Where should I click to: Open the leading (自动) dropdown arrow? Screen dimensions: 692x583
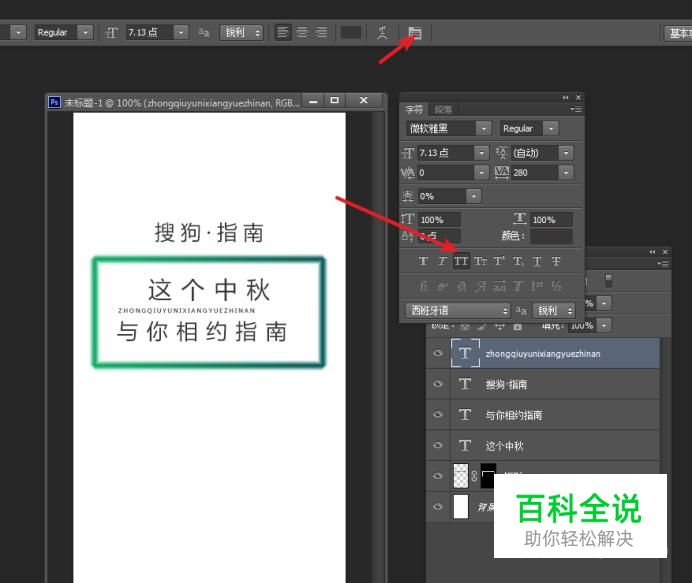(x=566, y=153)
